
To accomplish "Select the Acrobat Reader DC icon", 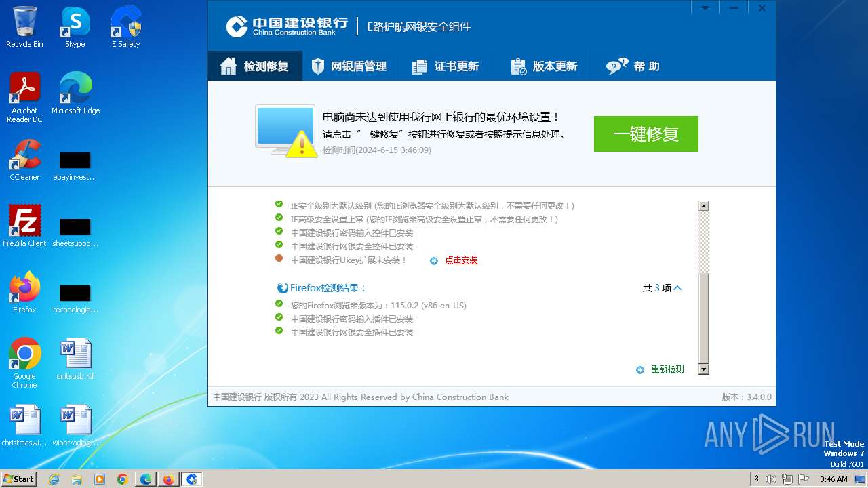I will tap(24, 98).
